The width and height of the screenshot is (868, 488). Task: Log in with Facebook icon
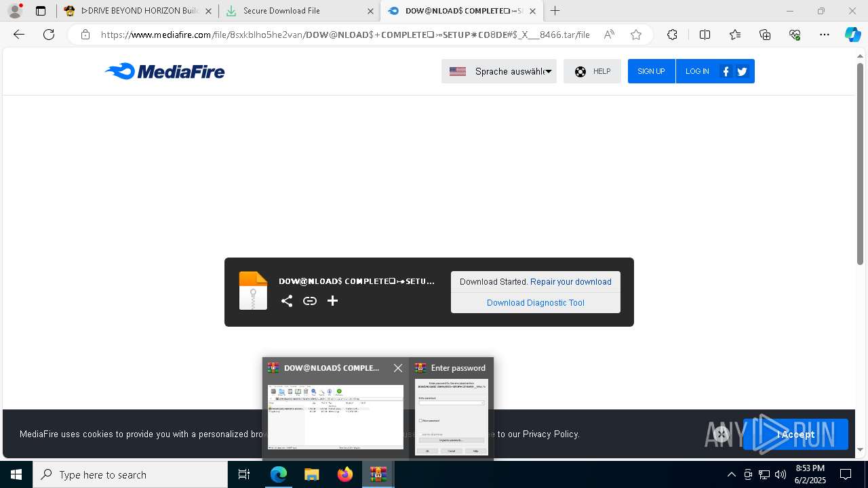tap(726, 71)
